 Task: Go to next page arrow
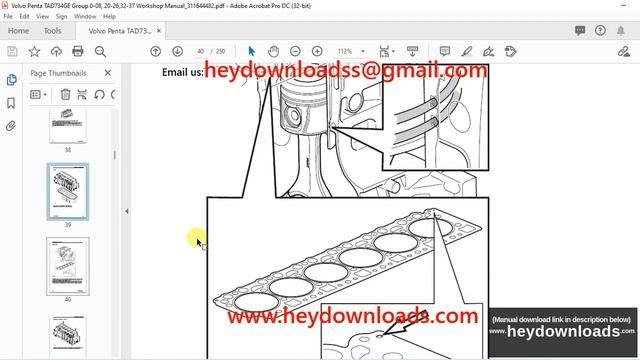(177, 51)
